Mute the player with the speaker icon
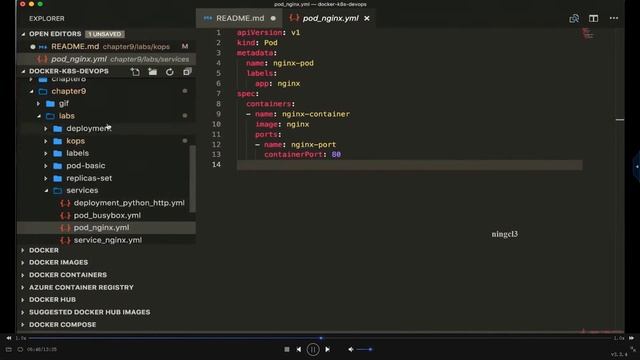The width and height of the screenshot is (640, 360). (351, 349)
